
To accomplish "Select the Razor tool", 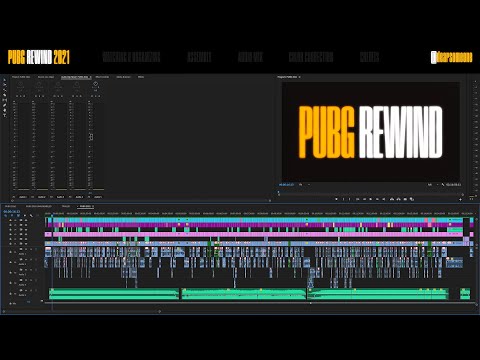I will (x=5, y=95).
